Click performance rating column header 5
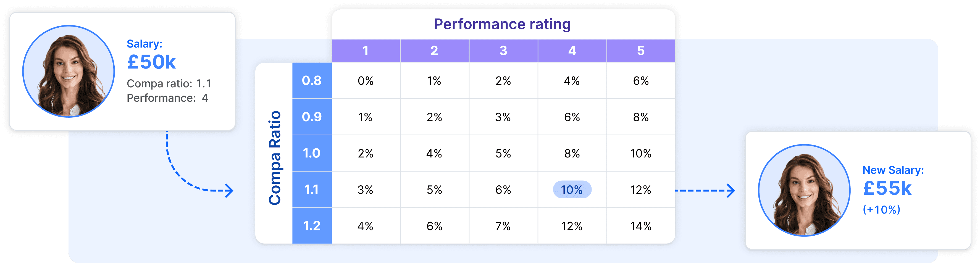The width and height of the screenshot is (980, 263). pos(641,51)
